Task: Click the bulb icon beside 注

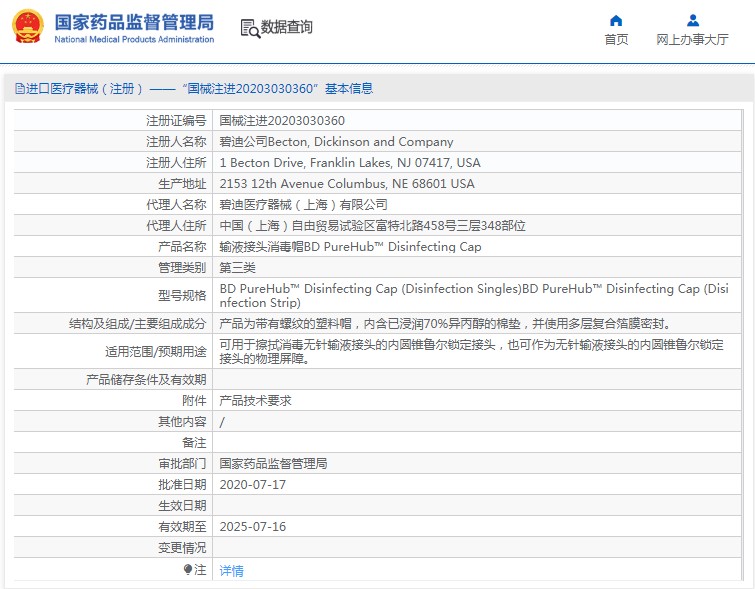Action: [x=187, y=569]
